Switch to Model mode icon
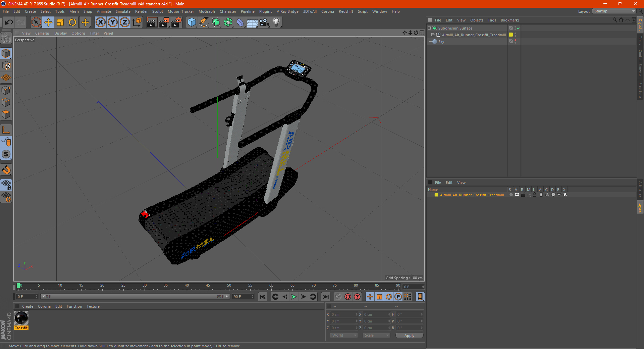This screenshot has width=644, height=349. [x=6, y=53]
